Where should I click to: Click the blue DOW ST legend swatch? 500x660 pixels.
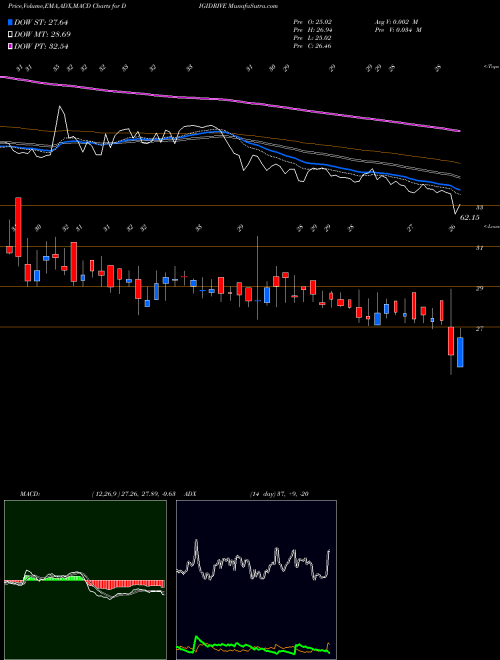[x=10, y=23]
